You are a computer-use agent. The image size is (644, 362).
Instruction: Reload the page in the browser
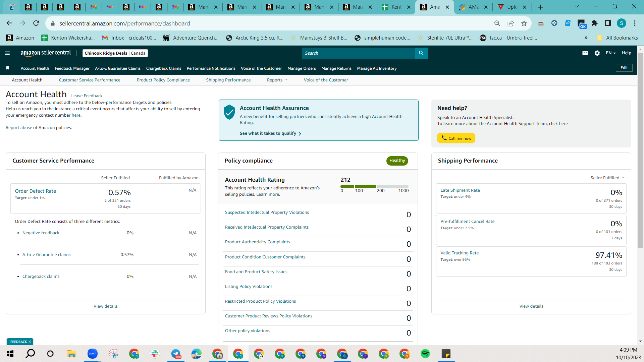(x=36, y=23)
